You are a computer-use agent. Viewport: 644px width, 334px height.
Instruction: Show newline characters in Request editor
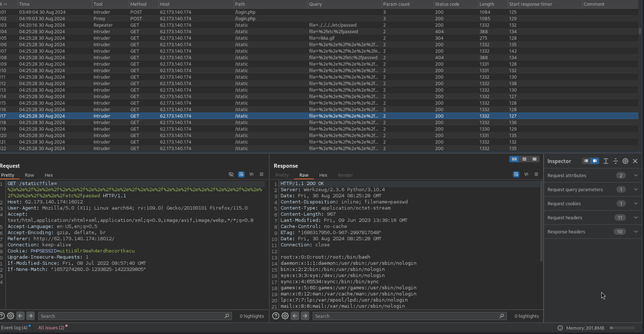[251, 174]
